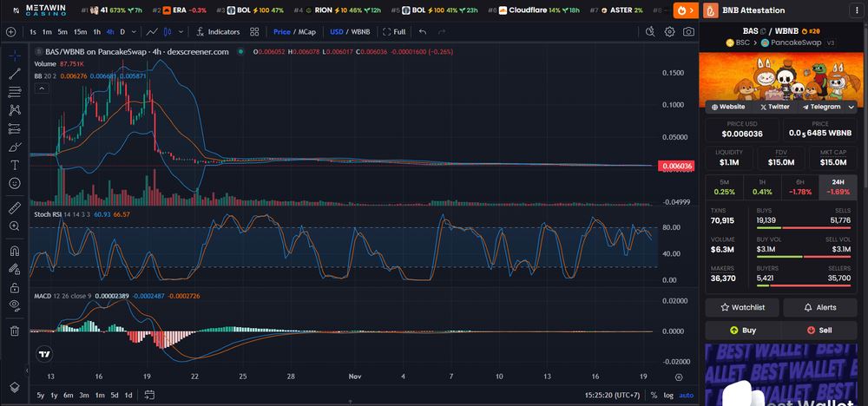The width and height of the screenshot is (868, 406).
Task: Add pair to Watchlist
Action: [742, 308]
